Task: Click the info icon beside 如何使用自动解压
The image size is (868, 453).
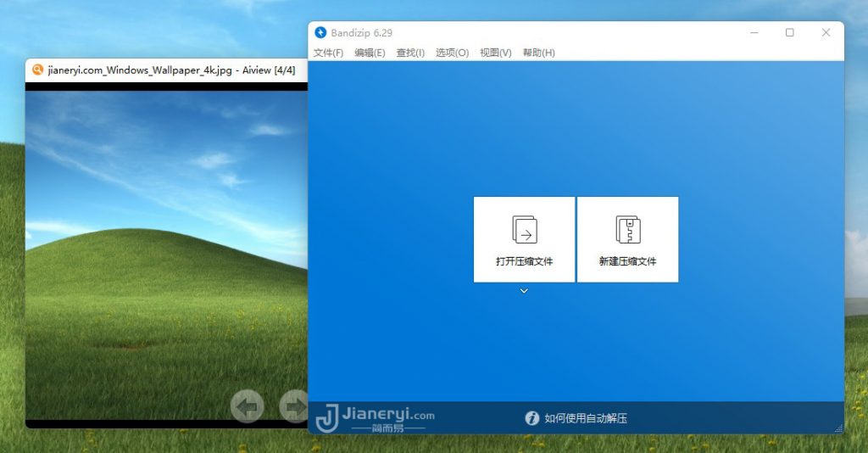Action: pos(532,418)
